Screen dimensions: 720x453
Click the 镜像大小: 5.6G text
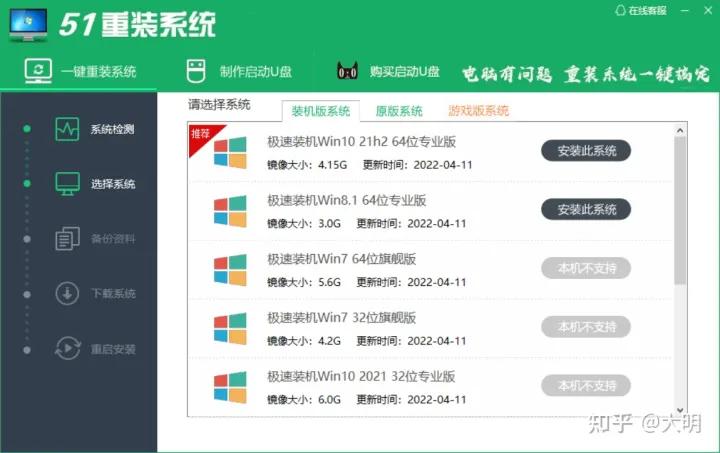coord(304,282)
